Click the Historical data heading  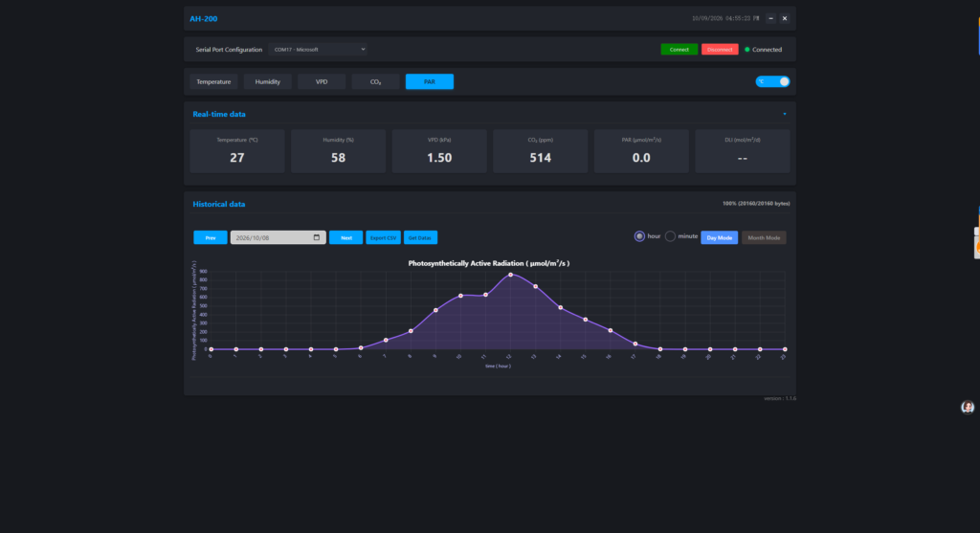219,205
